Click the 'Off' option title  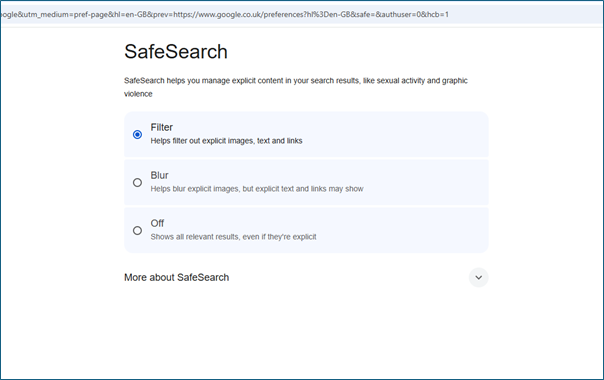coord(157,223)
